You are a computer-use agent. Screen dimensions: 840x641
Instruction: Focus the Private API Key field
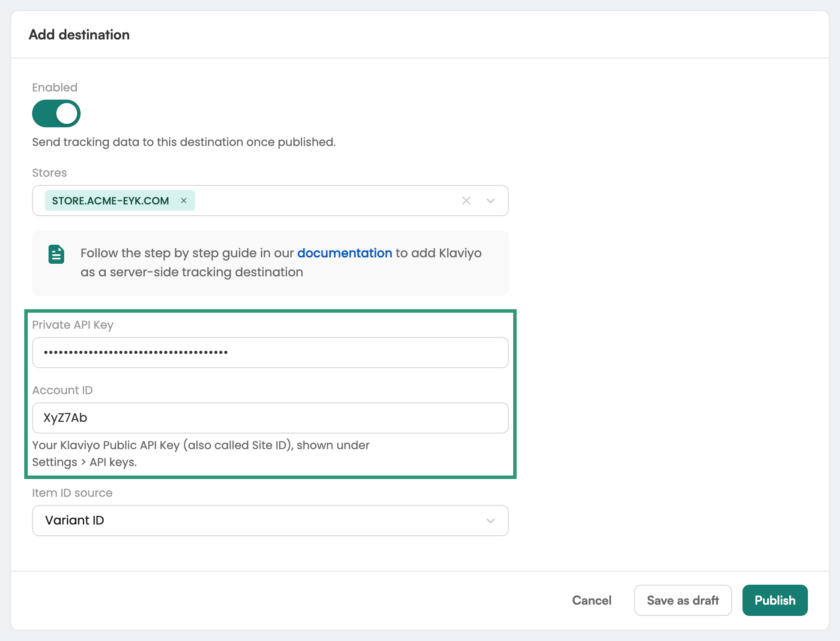click(270, 353)
